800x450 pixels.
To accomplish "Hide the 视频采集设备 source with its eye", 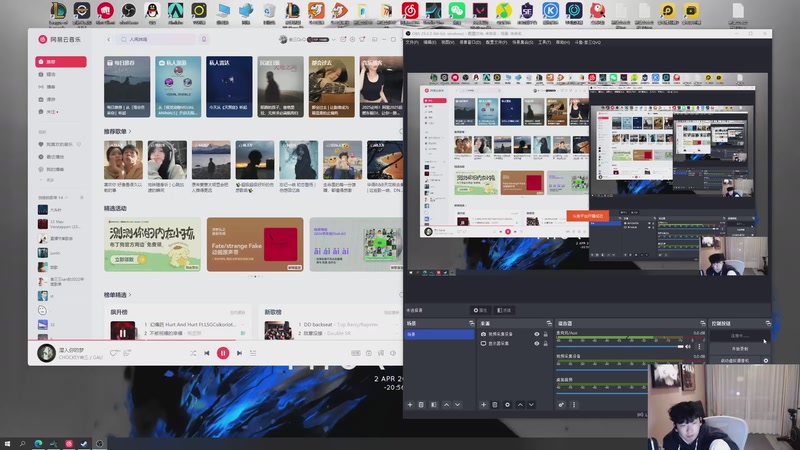I will [x=536, y=334].
